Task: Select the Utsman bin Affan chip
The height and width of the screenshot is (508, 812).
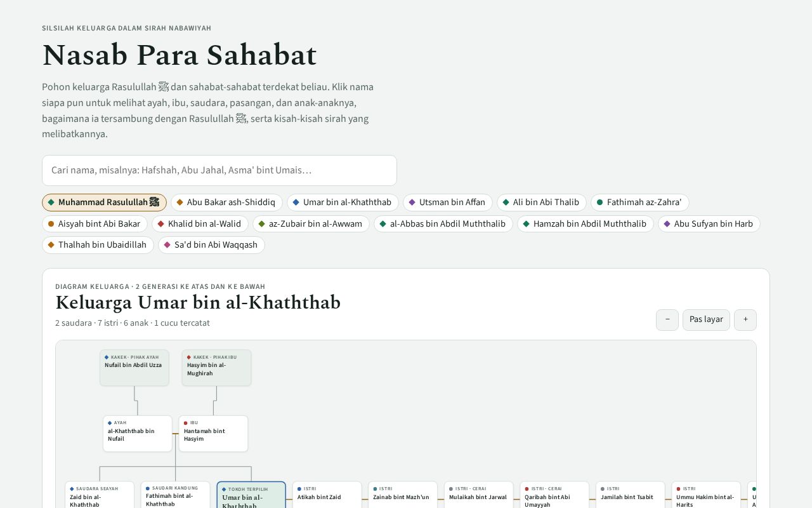Action: tap(448, 203)
